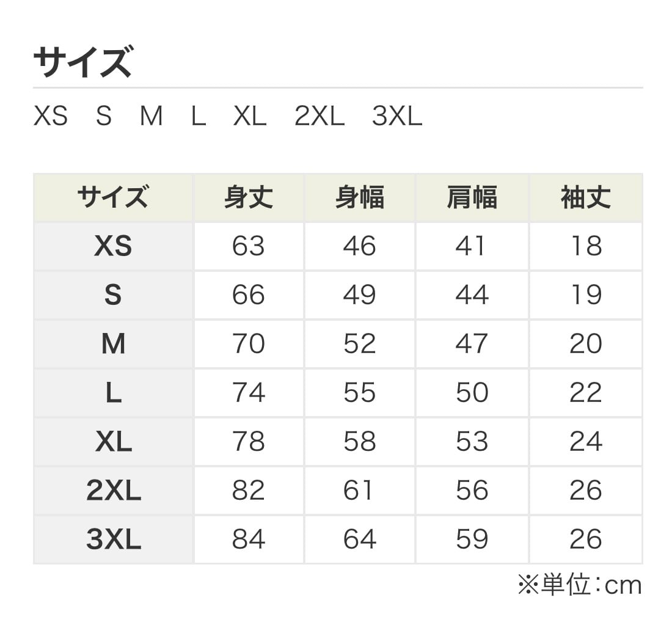Screen dimensions: 672x625
Task: Click the M row's 身丈 value 70
Action: click(x=248, y=344)
